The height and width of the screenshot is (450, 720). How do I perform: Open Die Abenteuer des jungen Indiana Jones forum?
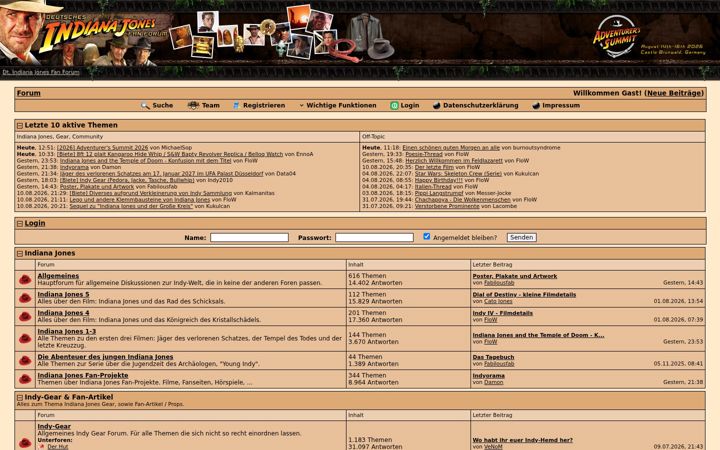coord(105,357)
